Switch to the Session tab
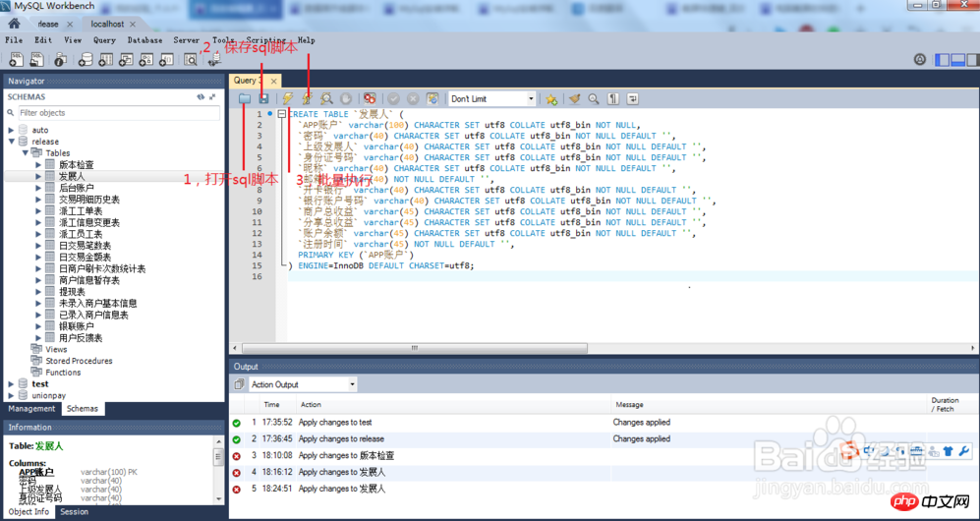 75,512
